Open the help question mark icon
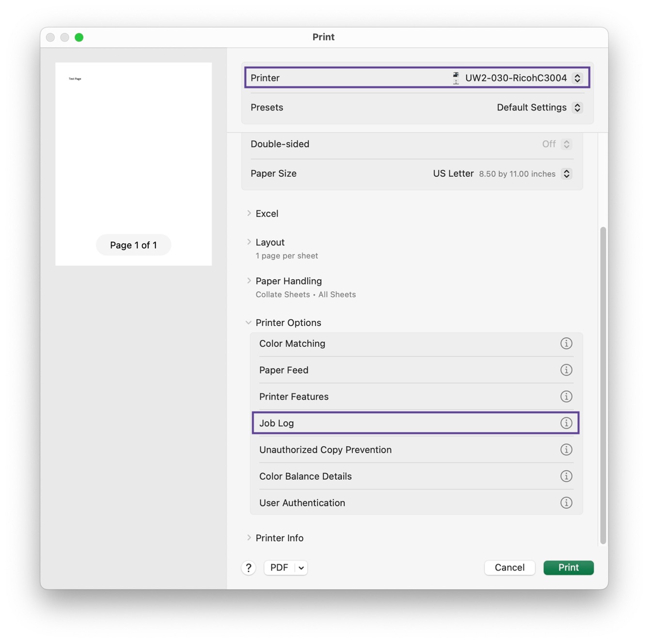 coord(249,567)
